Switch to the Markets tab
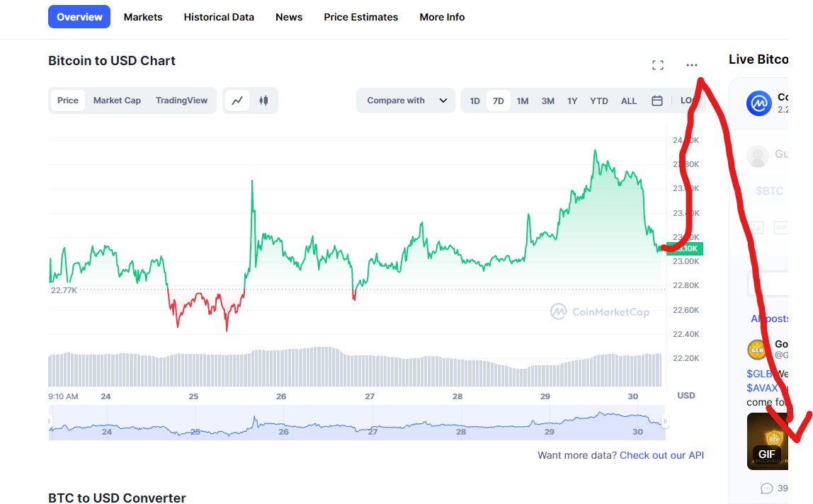Viewport: 813px width, 504px height. 143,17
